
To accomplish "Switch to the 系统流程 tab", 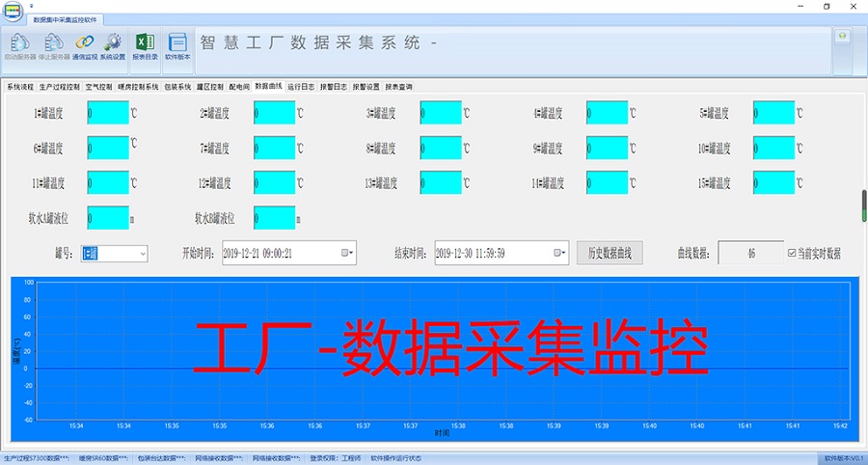I will [20, 87].
